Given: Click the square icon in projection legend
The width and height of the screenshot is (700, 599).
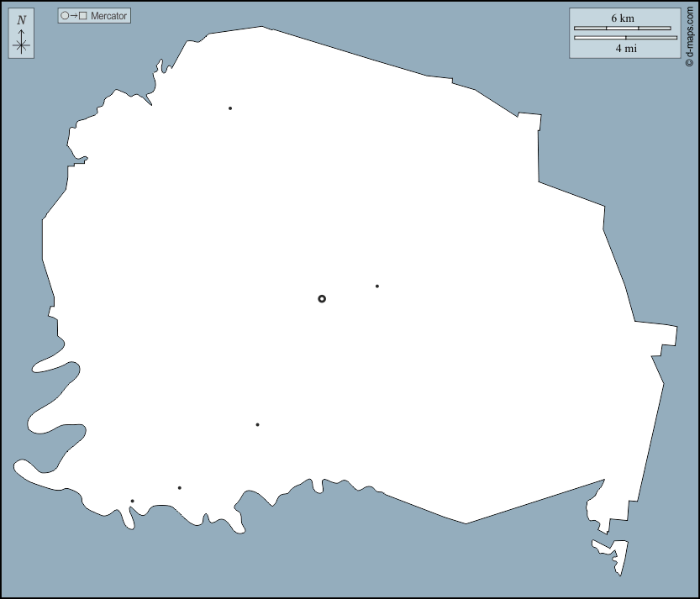Looking at the screenshot, I should [x=82, y=16].
